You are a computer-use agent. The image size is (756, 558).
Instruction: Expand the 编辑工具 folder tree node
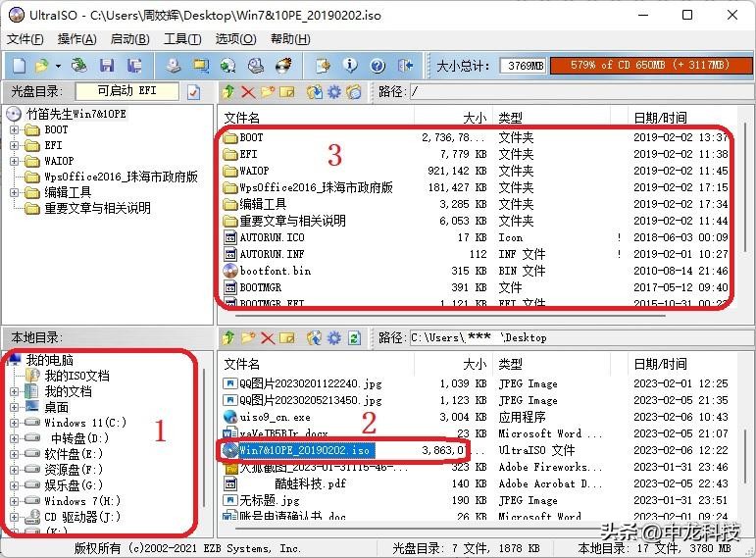coord(14,192)
